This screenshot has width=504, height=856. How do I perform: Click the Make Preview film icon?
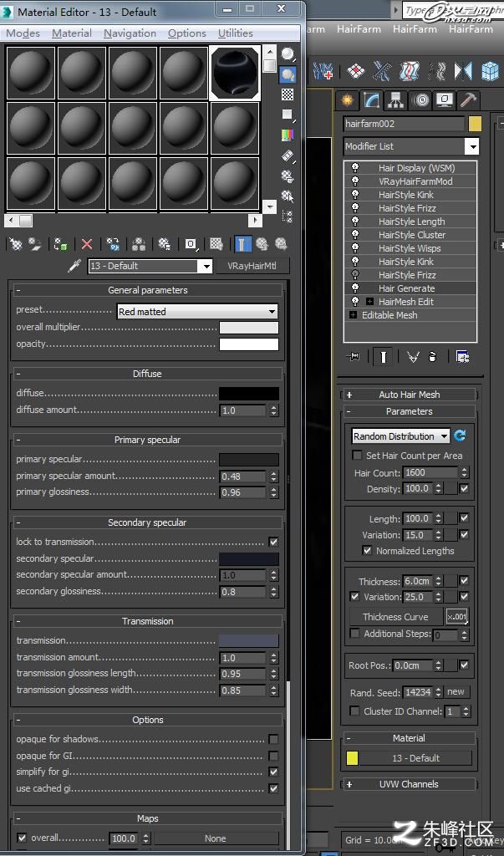288,155
